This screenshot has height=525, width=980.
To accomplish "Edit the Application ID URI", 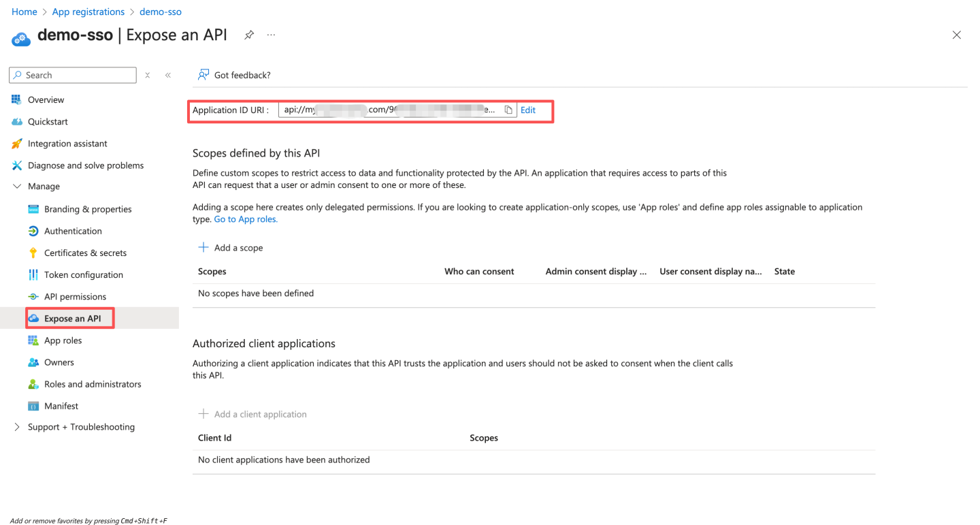I will click(x=528, y=110).
